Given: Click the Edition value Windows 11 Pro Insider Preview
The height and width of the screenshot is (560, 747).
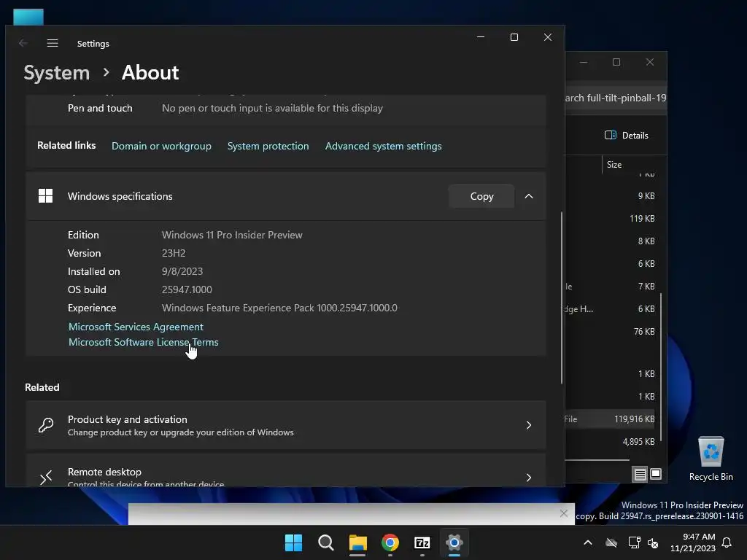Looking at the screenshot, I should click(232, 235).
